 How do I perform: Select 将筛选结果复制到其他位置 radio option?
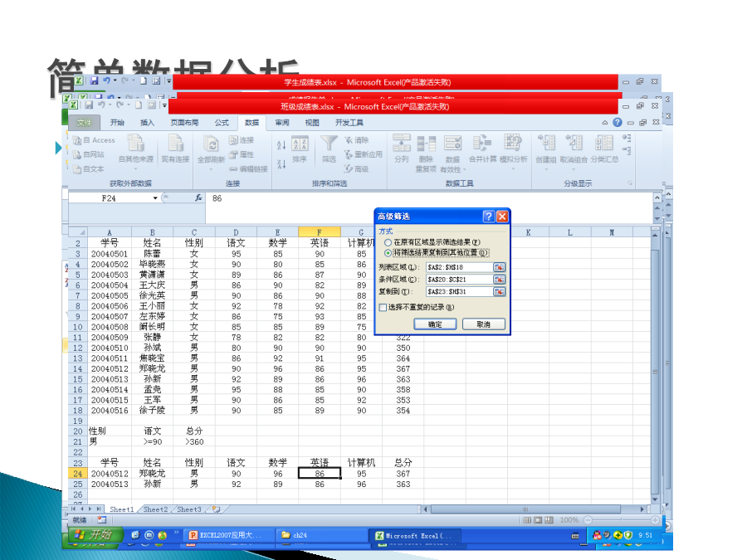click(x=388, y=252)
